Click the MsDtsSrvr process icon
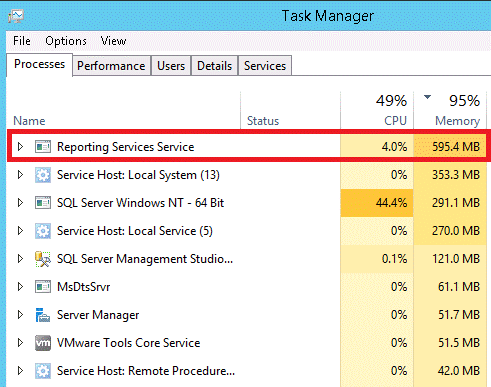 [x=43, y=287]
